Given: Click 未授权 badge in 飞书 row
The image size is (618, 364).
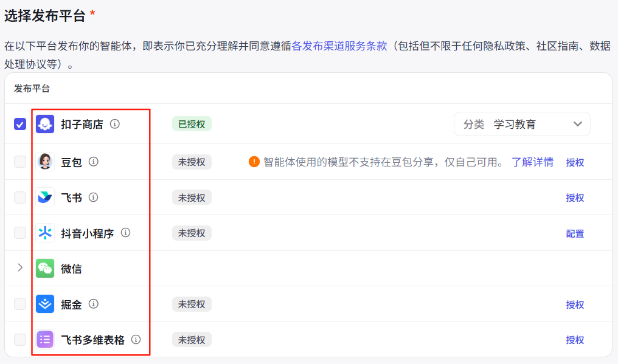Looking at the screenshot, I should coord(192,197).
